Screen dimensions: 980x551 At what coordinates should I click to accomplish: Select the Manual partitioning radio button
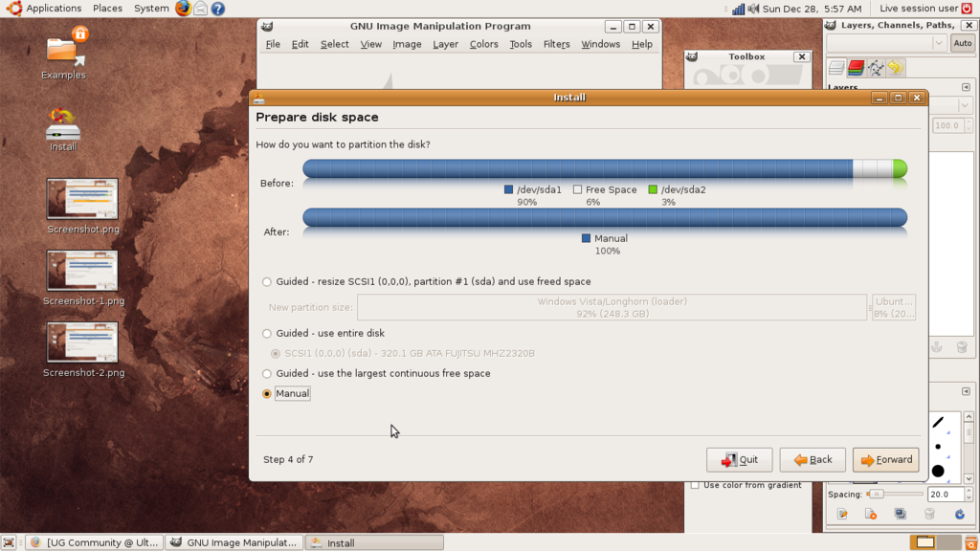click(267, 393)
